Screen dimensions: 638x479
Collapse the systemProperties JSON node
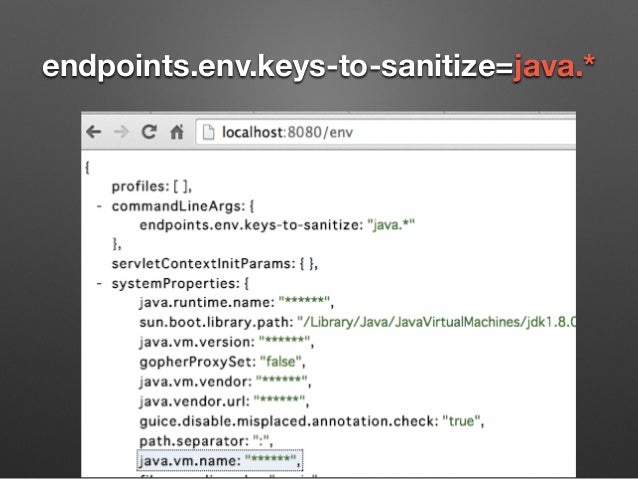click(x=99, y=283)
